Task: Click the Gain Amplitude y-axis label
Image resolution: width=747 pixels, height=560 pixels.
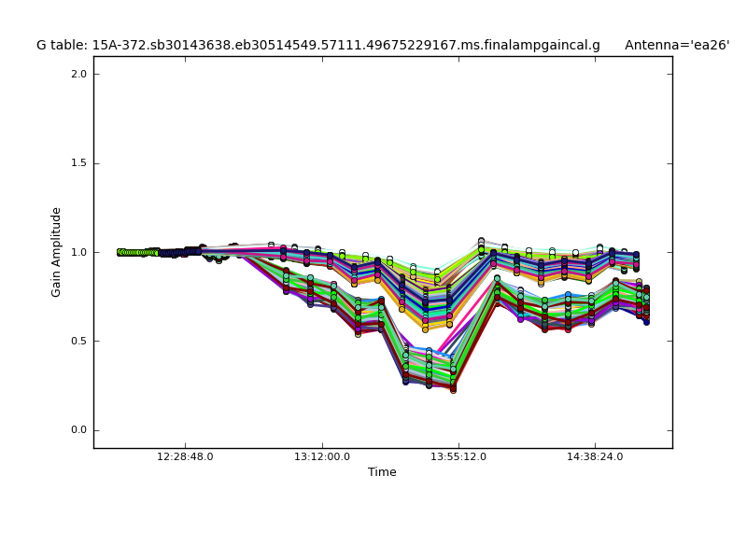Action: pos(57,252)
